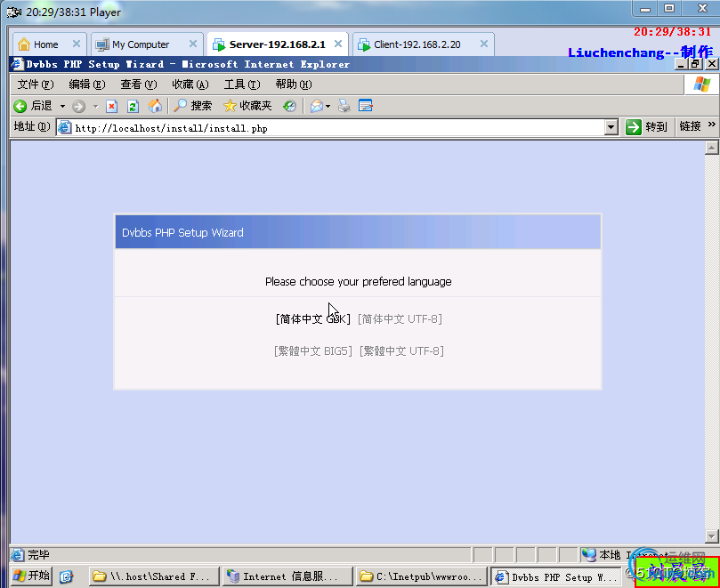Screen dimensions: 720x588
Task: Switch to C:\Inetpub\wwwroot taskbar window
Action: (x=421, y=576)
